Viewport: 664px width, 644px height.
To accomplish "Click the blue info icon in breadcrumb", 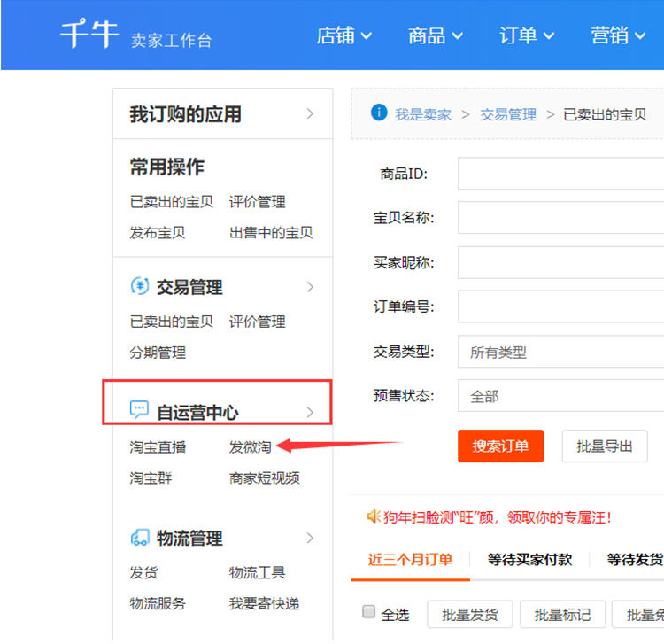I will 379,113.
